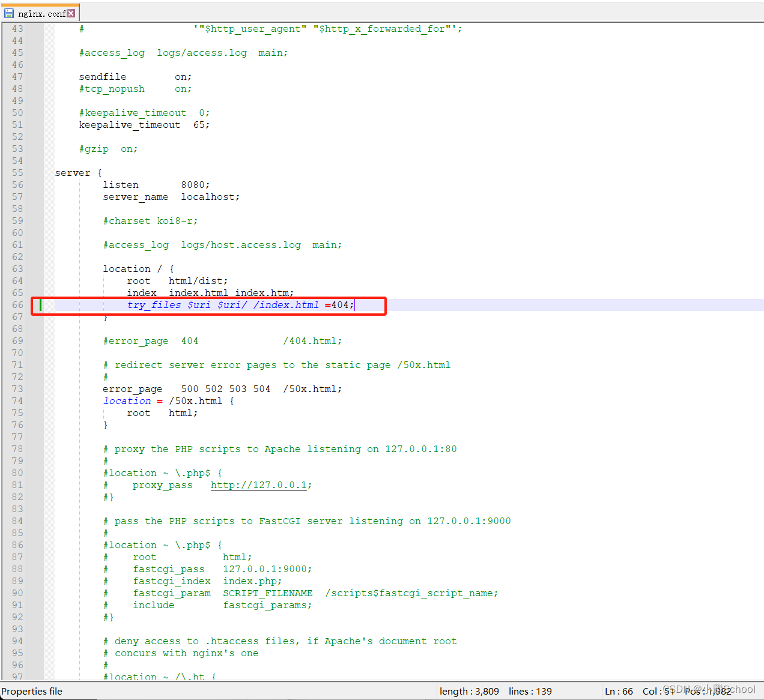Screen dimensions: 764x700
Task: Click '#error_page' comment on line 69
Action: 136,341
